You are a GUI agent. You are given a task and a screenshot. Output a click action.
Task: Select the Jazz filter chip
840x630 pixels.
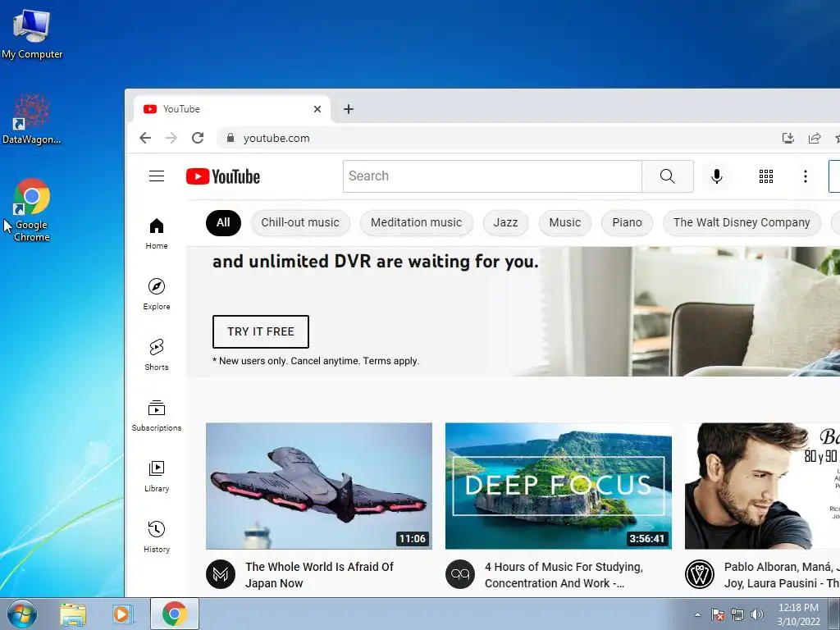(505, 223)
